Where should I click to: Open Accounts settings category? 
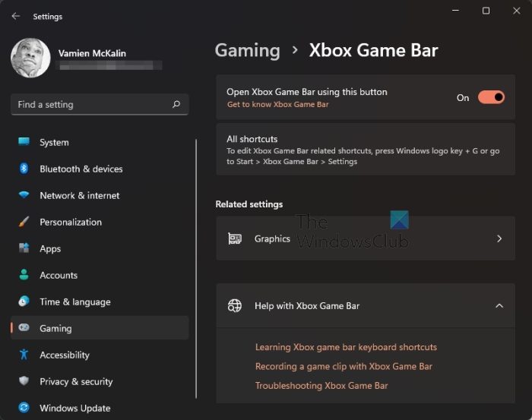click(100, 275)
